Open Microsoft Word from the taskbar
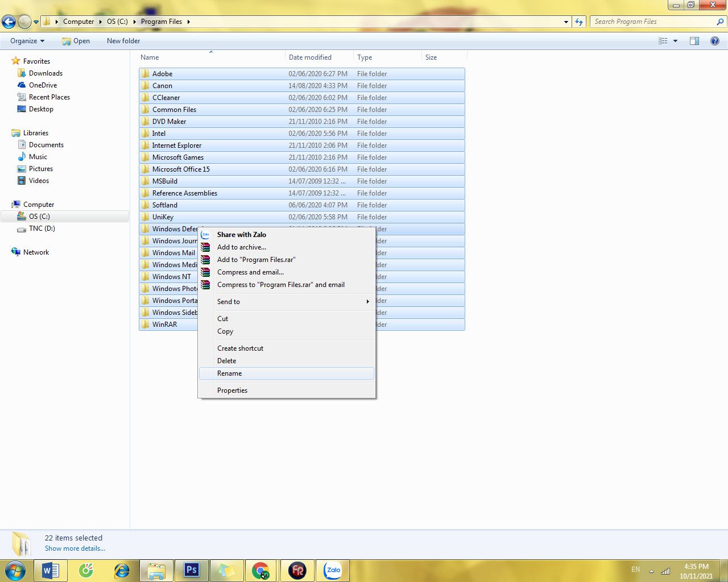 [51, 570]
